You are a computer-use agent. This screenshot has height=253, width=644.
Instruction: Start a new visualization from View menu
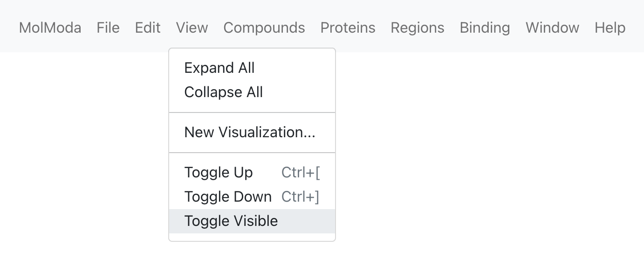coord(252,133)
